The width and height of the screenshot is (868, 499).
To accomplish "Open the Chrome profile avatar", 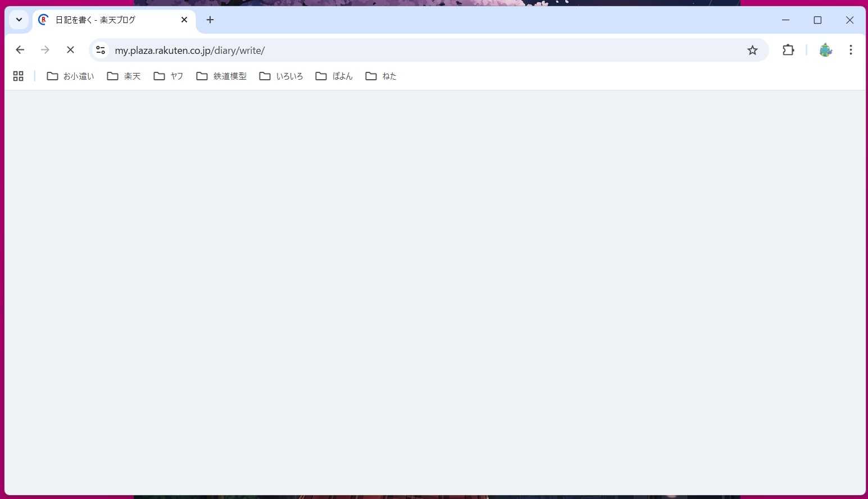I will click(x=825, y=50).
